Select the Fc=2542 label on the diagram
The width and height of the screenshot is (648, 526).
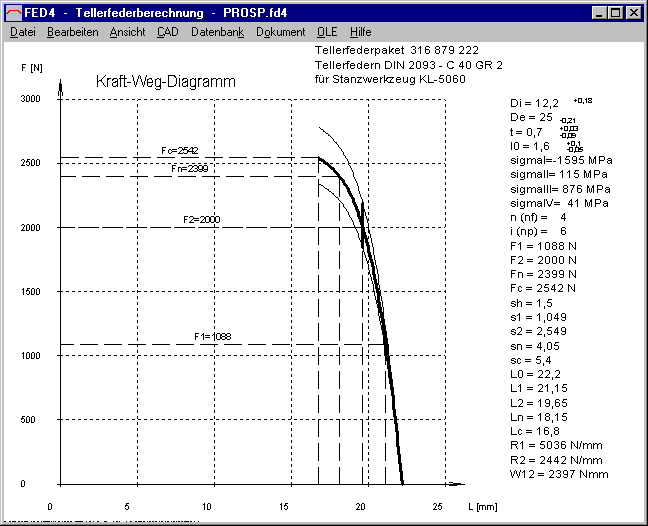pos(180,151)
